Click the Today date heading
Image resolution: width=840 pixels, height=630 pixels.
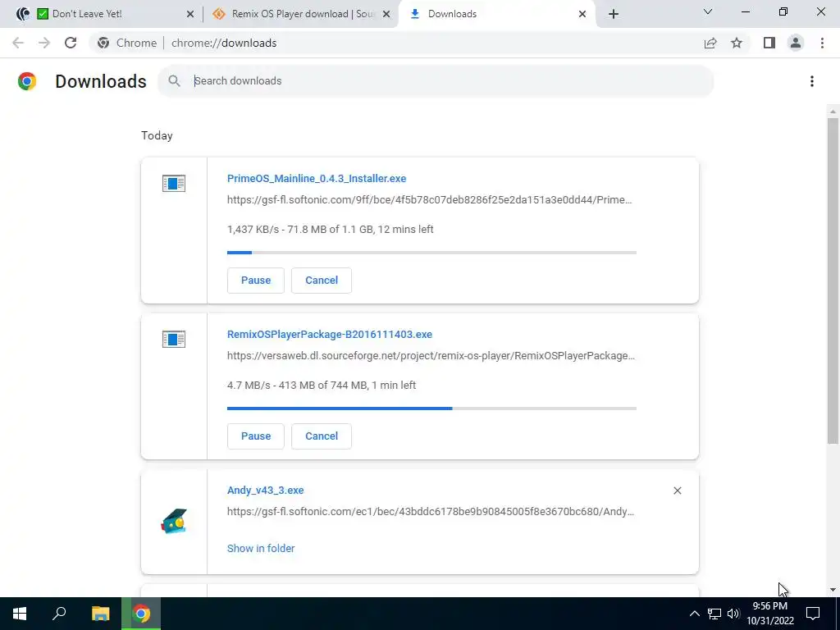157,135
